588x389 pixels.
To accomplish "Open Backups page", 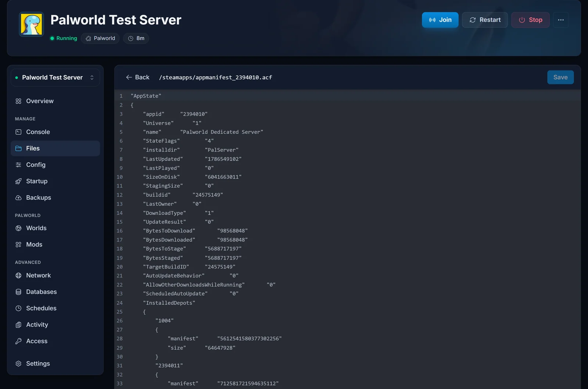I will coord(55,198).
